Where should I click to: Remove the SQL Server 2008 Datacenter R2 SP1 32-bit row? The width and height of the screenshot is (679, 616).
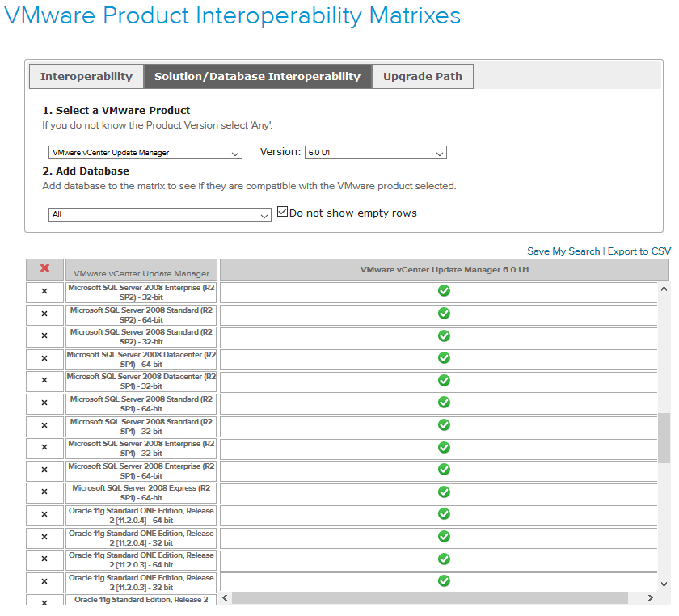[x=44, y=380]
